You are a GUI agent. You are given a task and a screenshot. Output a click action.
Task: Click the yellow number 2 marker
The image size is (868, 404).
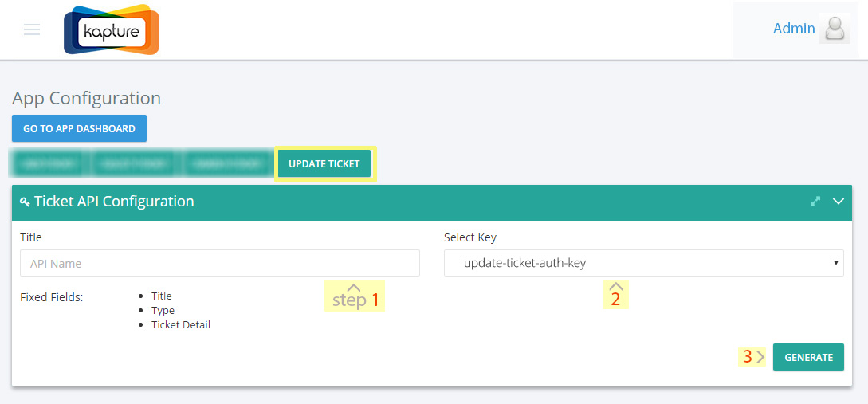pyautogui.click(x=615, y=295)
